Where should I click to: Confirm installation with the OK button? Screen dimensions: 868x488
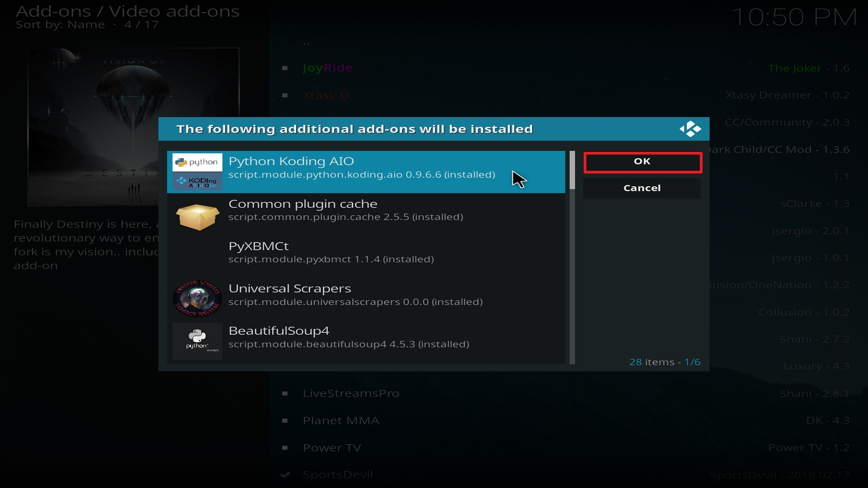(642, 162)
